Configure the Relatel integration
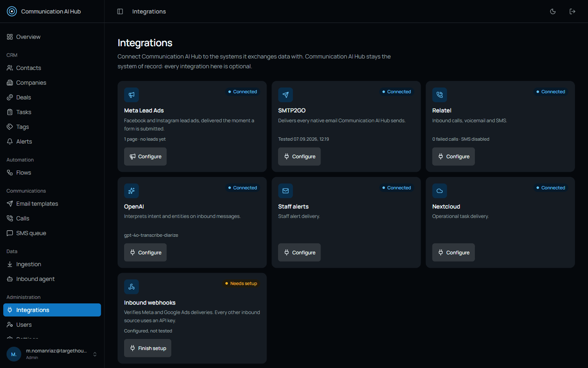Screen dimensions: 588x368 pos(454,157)
